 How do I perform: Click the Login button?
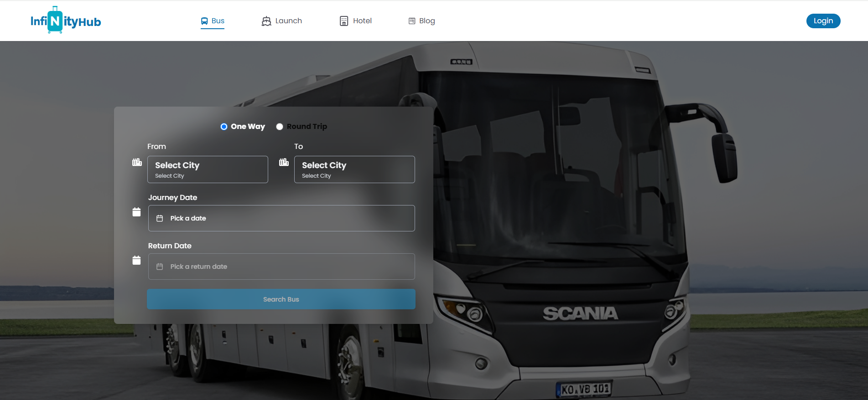pos(823,21)
